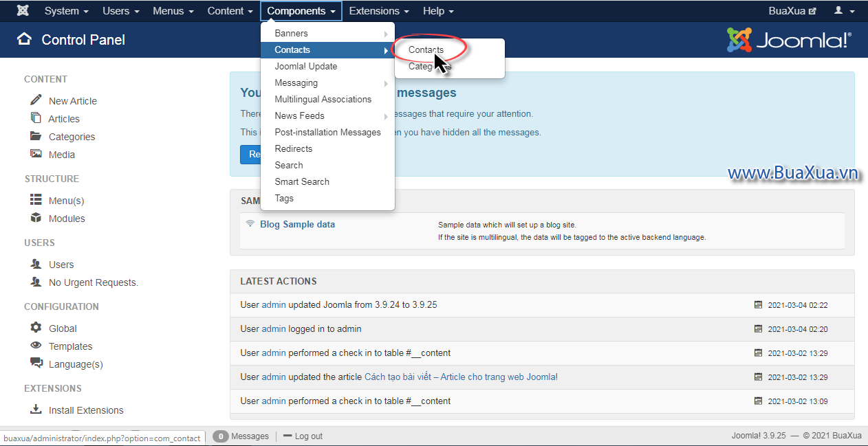Click the large Joomla! brand logo

tap(789, 40)
